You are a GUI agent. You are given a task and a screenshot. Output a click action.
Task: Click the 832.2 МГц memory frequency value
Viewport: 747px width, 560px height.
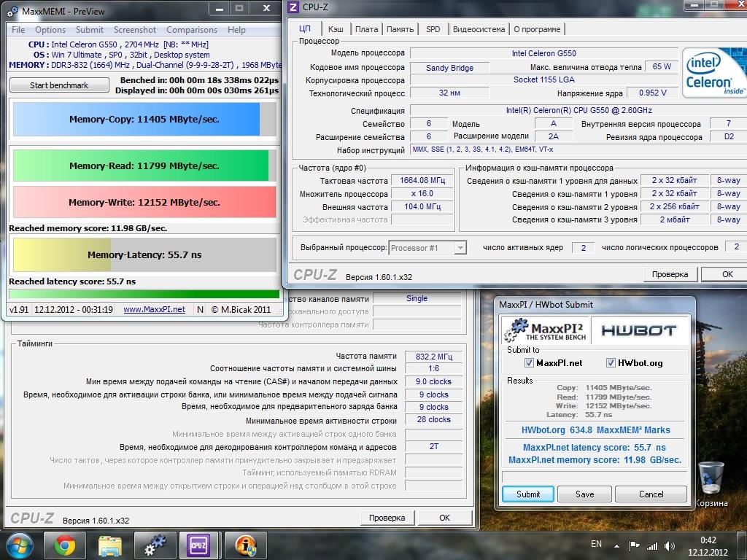pyautogui.click(x=433, y=356)
